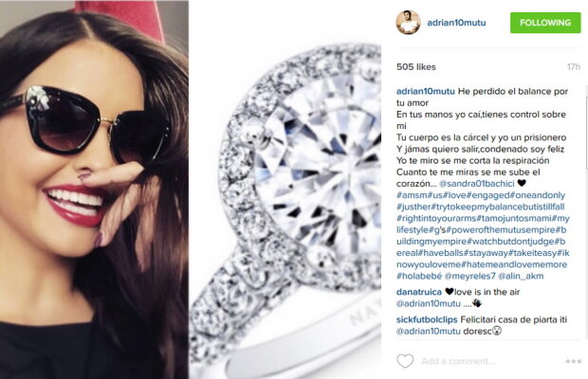Open the @sandra01bachici mention
588x379 pixels.
click(x=476, y=184)
